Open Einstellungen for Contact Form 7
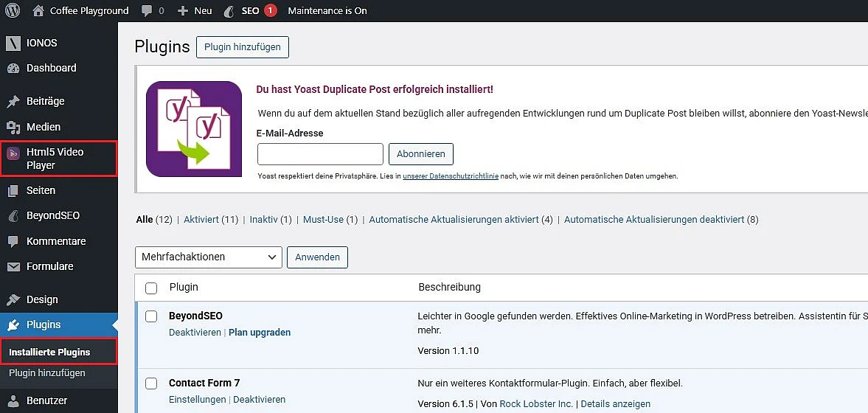The width and height of the screenshot is (868, 413). [197, 399]
